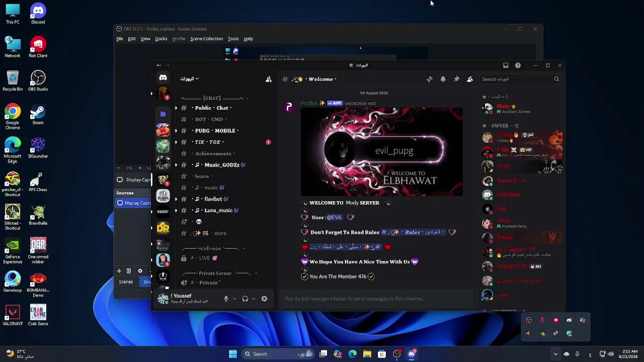Open Discord user settings gear
Screen dimensions: 644x362
click(264, 299)
